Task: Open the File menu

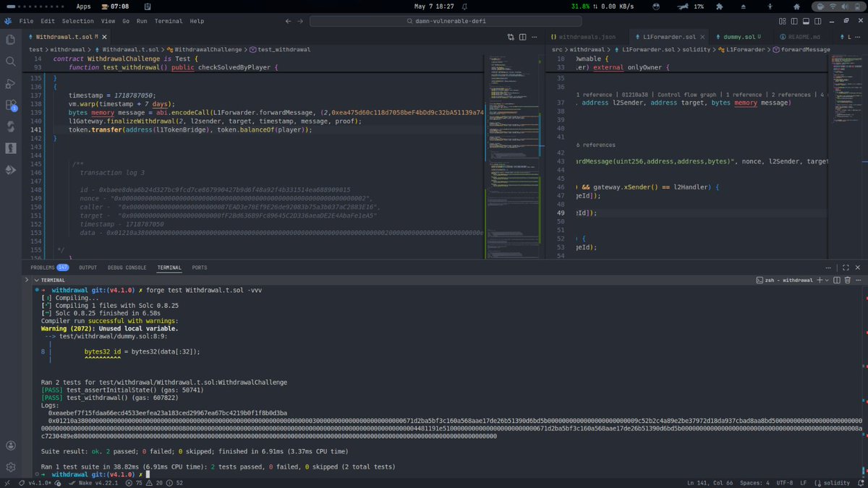Action: tap(27, 22)
